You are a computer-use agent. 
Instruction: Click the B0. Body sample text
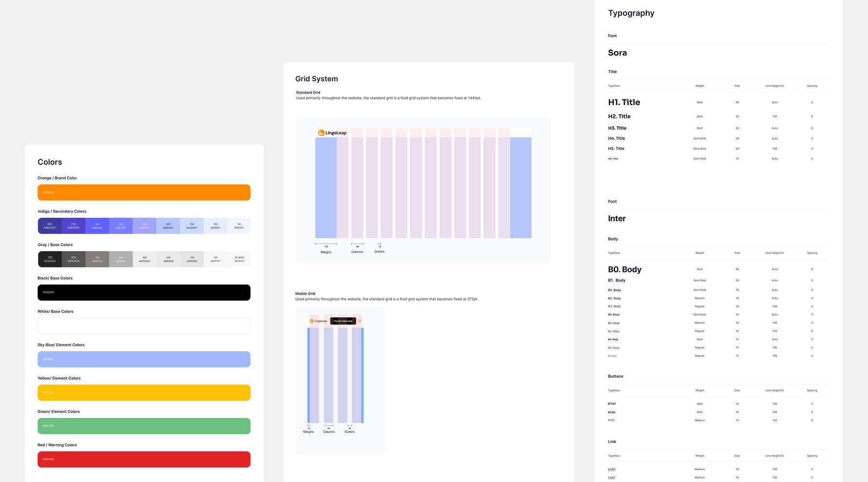tap(624, 269)
